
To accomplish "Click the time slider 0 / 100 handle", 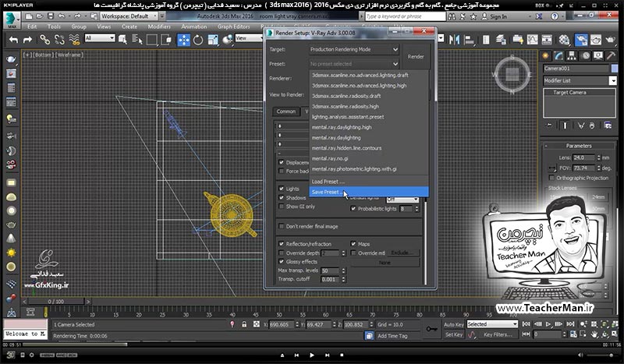I will coord(55,302).
